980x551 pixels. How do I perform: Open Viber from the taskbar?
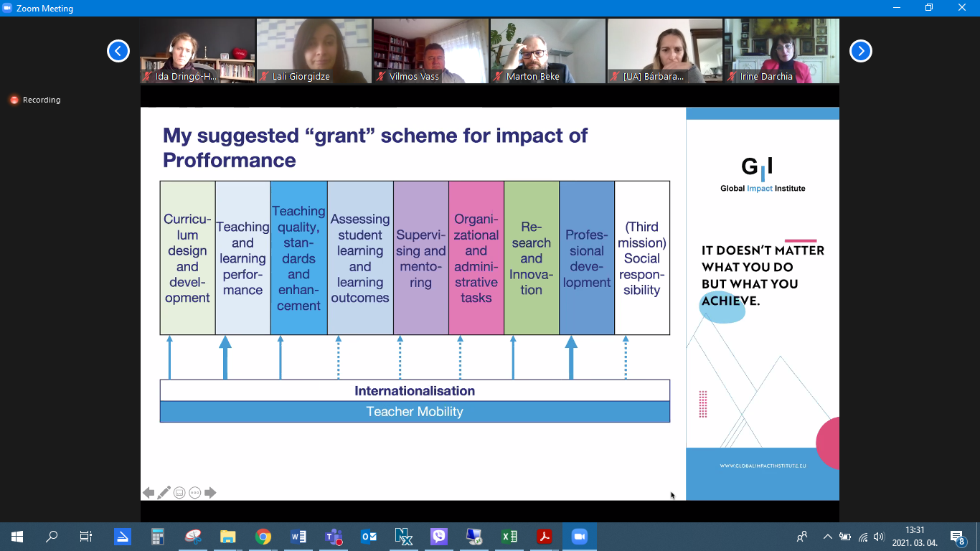[x=439, y=537]
